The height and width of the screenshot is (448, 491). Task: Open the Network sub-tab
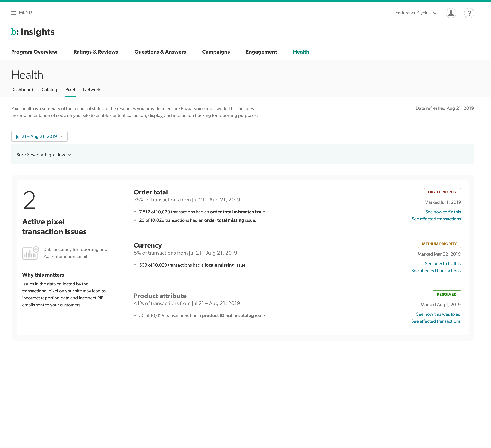pos(92,90)
